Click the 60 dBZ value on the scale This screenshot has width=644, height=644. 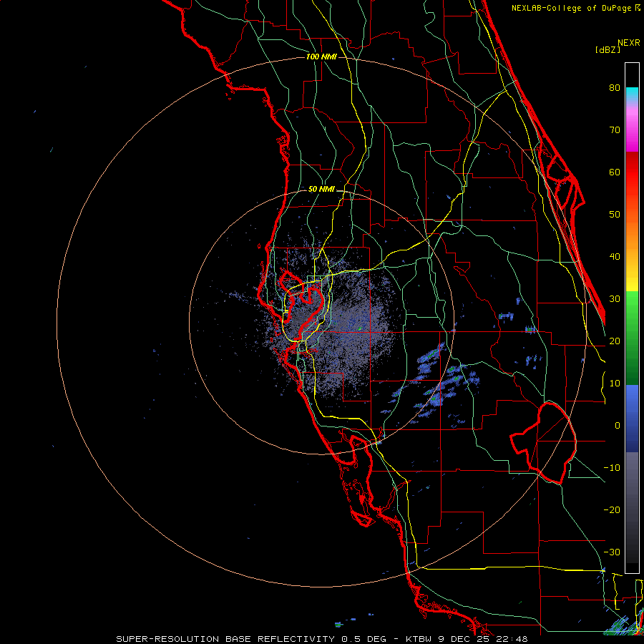pyautogui.click(x=615, y=172)
